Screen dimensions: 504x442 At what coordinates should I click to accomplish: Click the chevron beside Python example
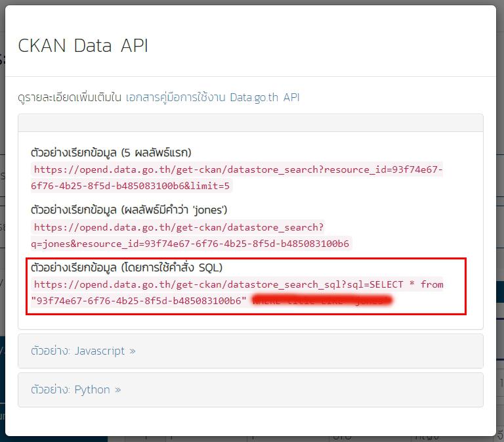coord(118,389)
